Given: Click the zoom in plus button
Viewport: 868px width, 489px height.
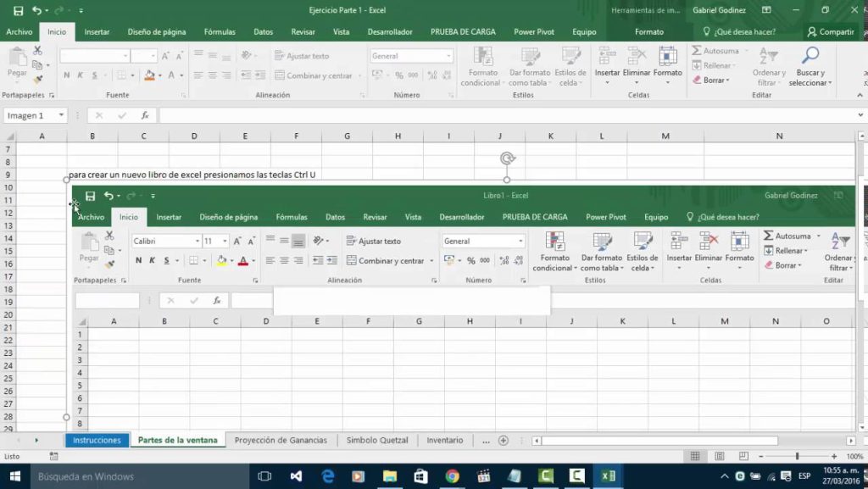Looking at the screenshot, I should (834, 456).
